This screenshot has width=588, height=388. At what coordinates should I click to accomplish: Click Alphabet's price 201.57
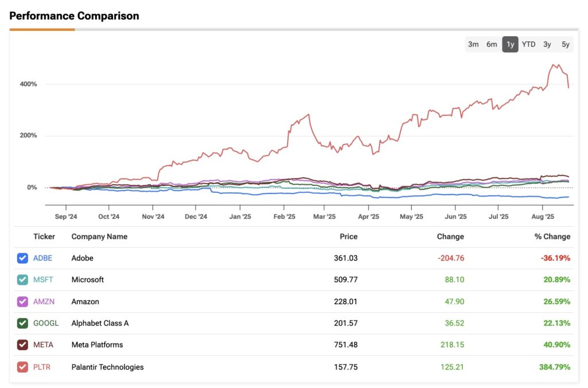pyautogui.click(x=346, y=323)
